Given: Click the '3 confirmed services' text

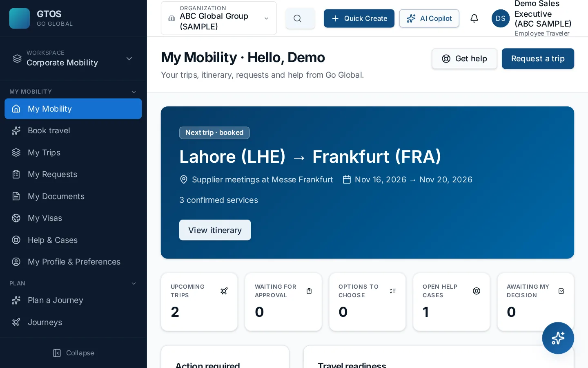Looking at the screenshot, I should [x=218, y=200].
